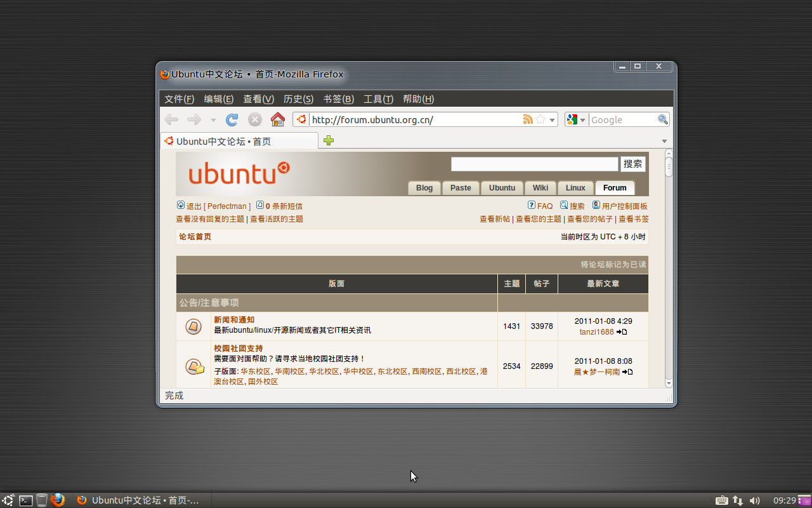Switch to the Forum site tab
The height and width of the screenshot is (508, 812).
tap(615, 188)
